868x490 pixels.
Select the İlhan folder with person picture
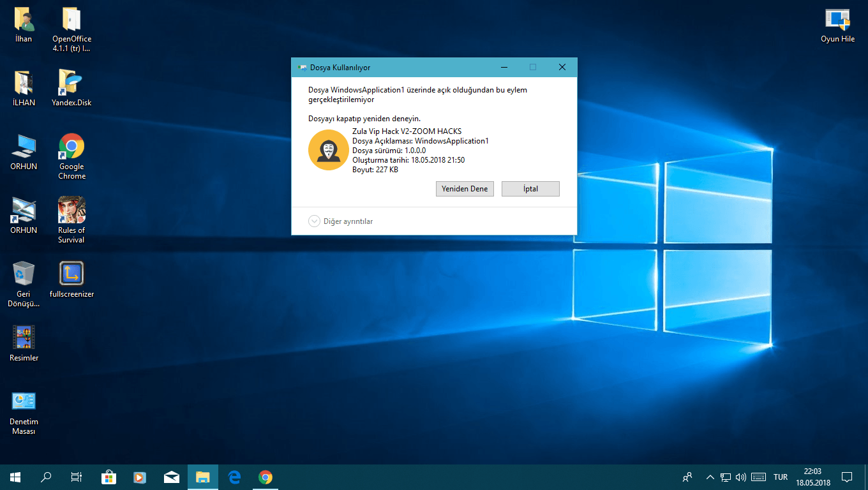click(x=24, y=24)
